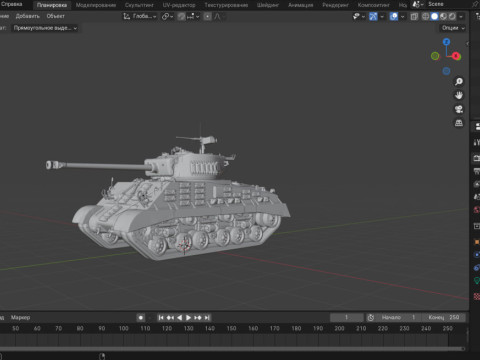Open the checkered Material properties icon
480x360 pixels.
(477, 296)
